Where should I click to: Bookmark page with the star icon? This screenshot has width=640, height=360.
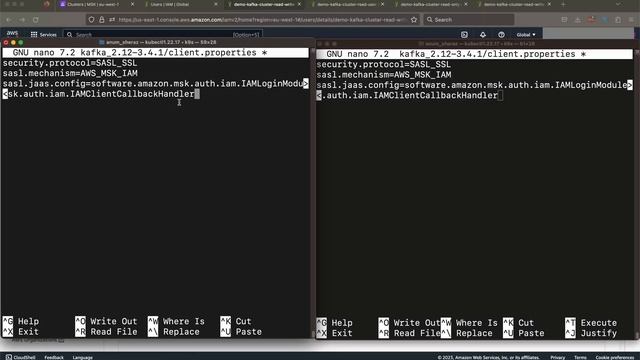[x=414, y=20]
